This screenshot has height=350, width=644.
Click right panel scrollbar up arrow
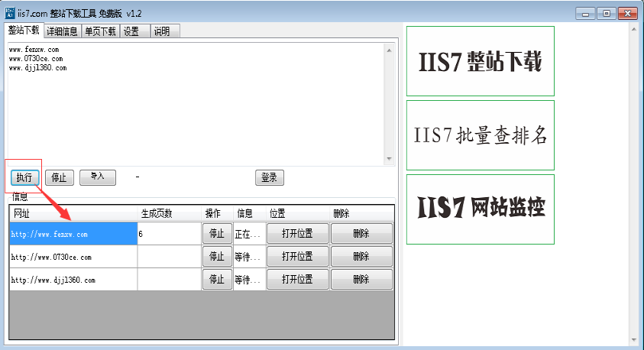pos(634,28)
